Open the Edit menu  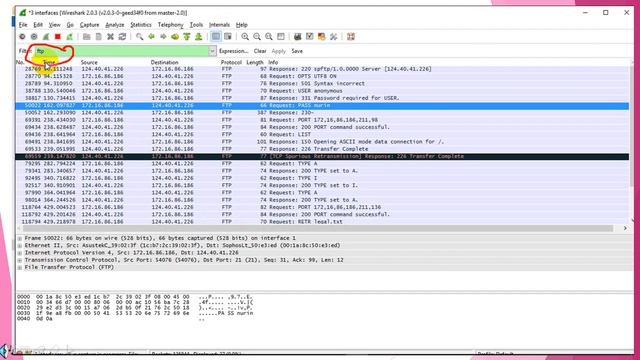tap(38, 25)
